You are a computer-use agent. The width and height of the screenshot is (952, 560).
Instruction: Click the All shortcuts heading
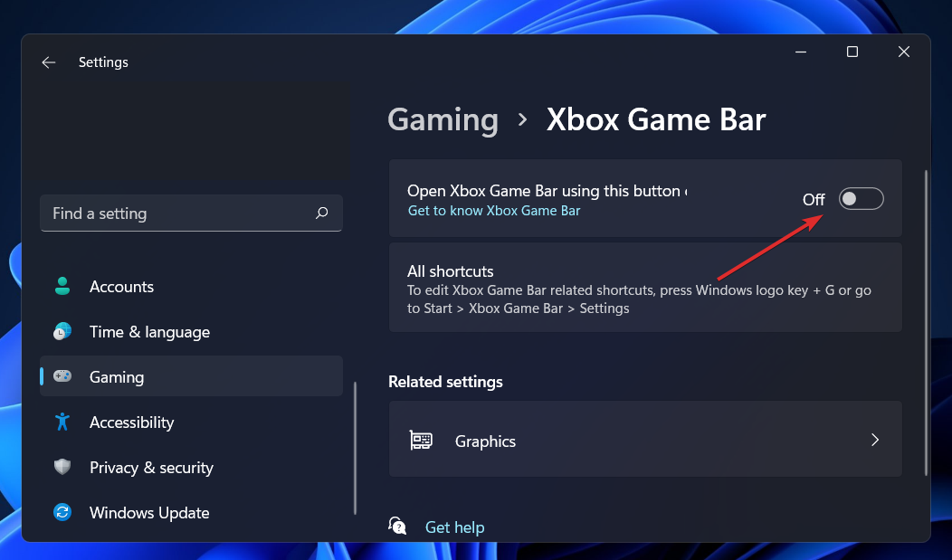pos(450,271)
